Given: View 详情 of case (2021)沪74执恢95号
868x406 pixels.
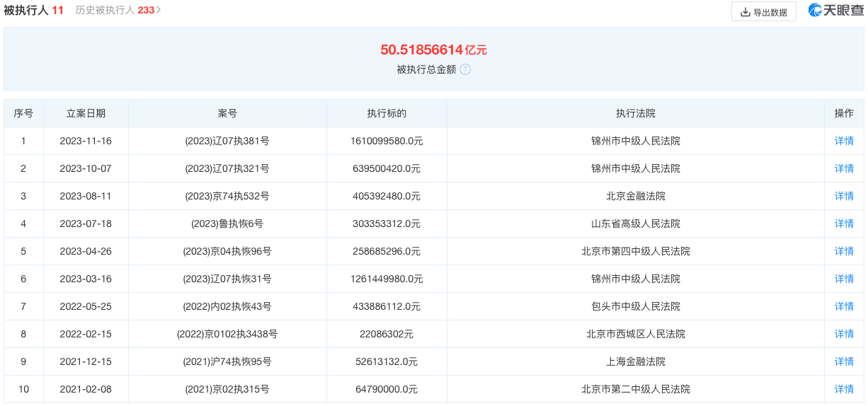Looking at the screenshot, I should (x=844, y=361).
